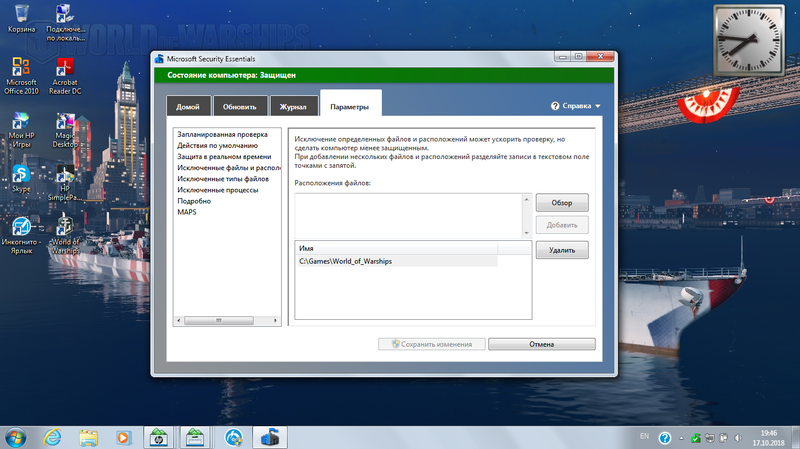Click the Удалить button
Viewport: 800px width, 449px height.
tap(562, 250)
